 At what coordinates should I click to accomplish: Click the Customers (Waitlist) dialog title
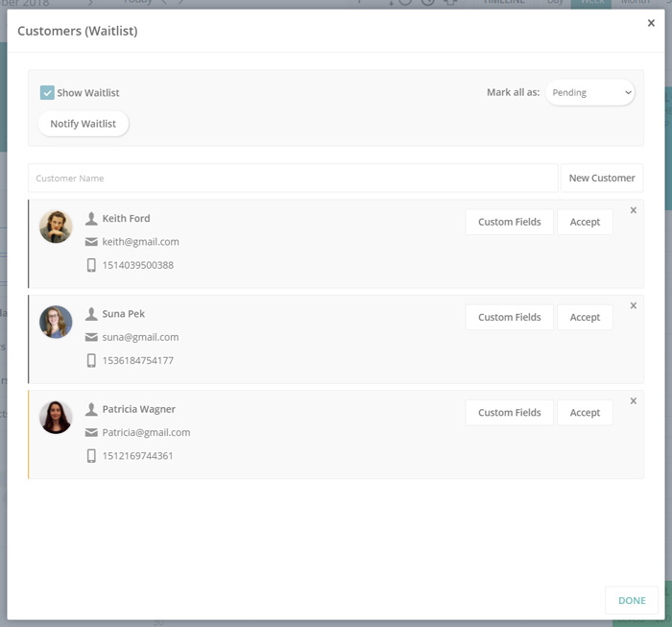tap(78, 32)
